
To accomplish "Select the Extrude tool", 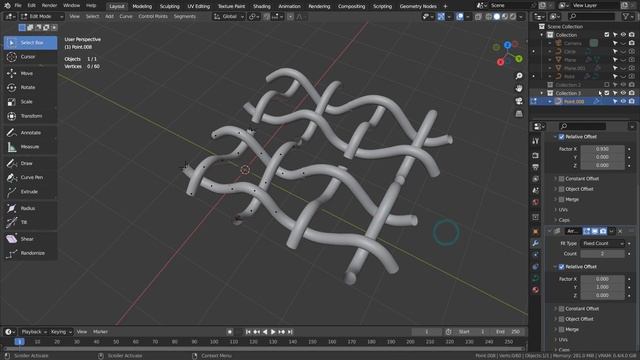I will [x=30, y=191].
